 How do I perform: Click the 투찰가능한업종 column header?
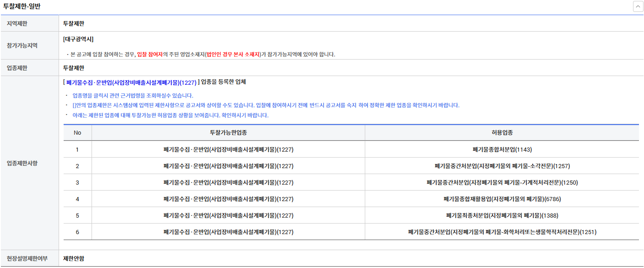coord(228,132)
